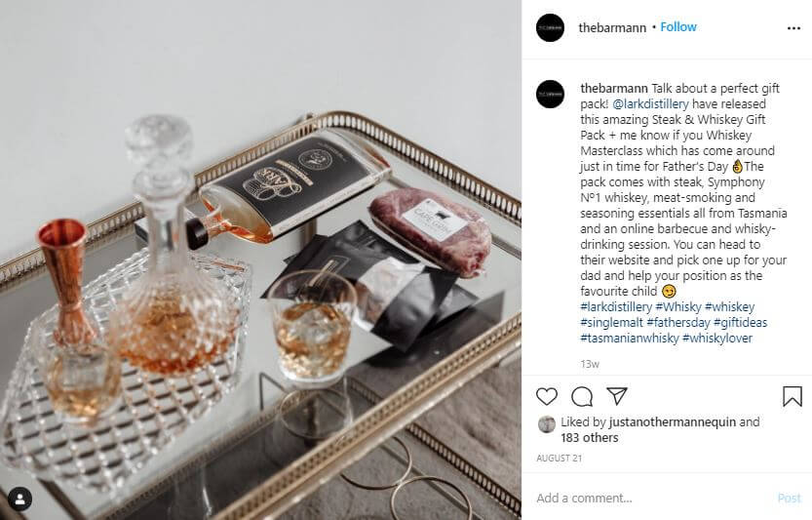Viewport: 812px width, 520px height.
Task: Open #singlemalt hashtag
Action: point(611,322)
